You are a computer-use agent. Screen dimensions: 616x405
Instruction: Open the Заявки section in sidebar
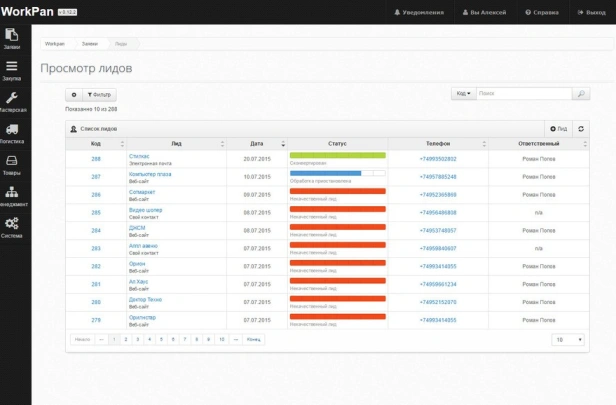(12, 38)
